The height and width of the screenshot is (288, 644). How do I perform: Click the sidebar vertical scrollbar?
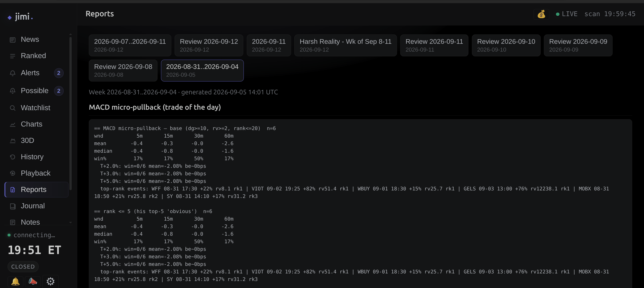tap(70, 113)
